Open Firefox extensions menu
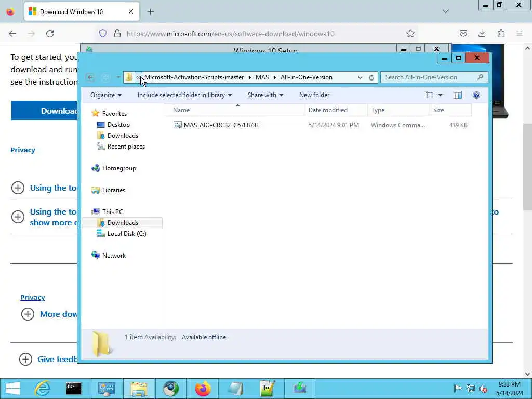Image resolution: width=532 pixels, height=399 pixels. 501,33
